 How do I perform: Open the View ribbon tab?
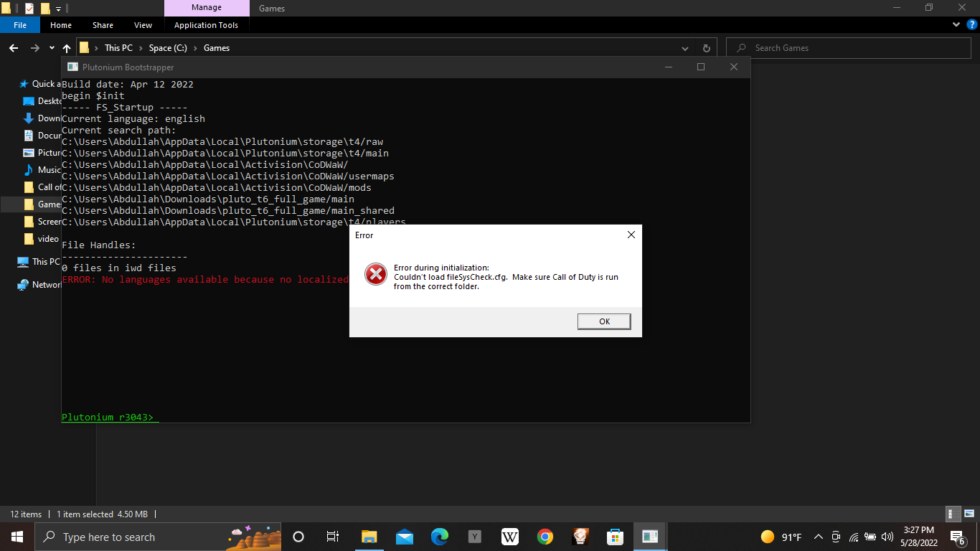pyautogui.click(x=143, y=25)
